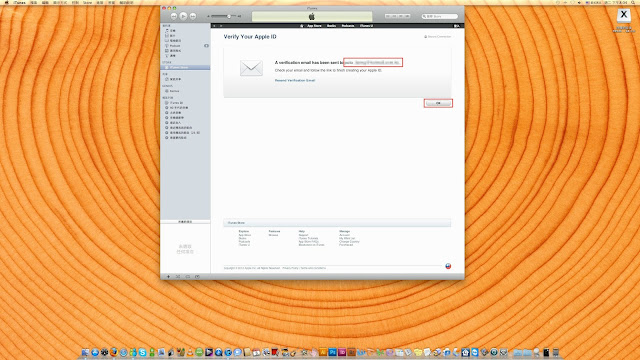
Task: Focus the Search Store field
Action: [x=440, y=16]
